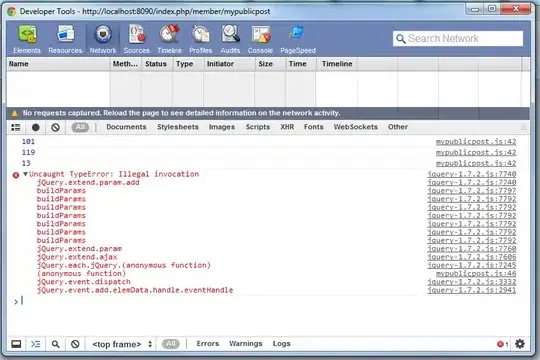The height and width of the screenshot is (360, 540).
Task: Toggle the All filter in console bar
Action: click(x=171, y=344)
